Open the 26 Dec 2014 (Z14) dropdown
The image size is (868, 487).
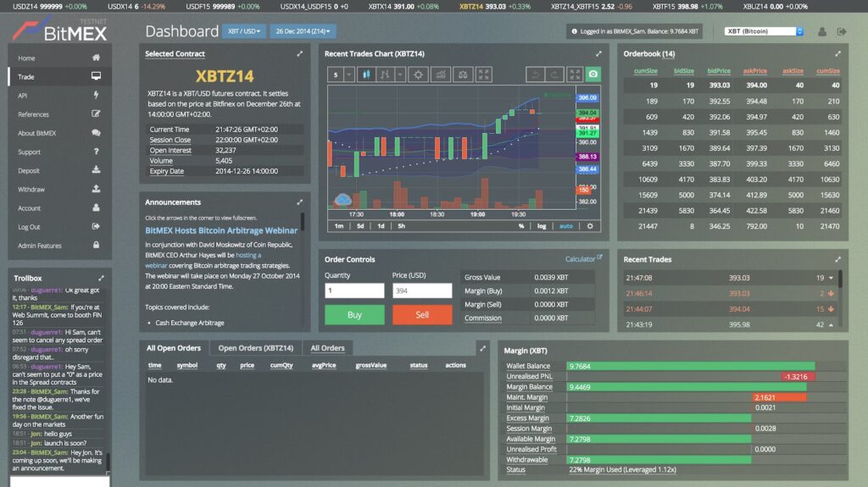303,31
